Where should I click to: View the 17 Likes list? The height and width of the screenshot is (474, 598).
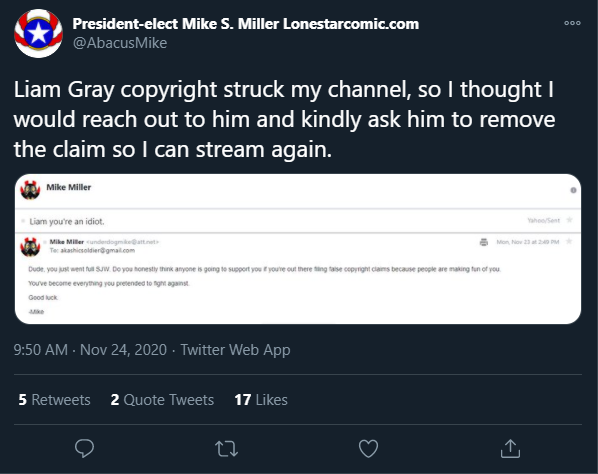coord(261,400)
